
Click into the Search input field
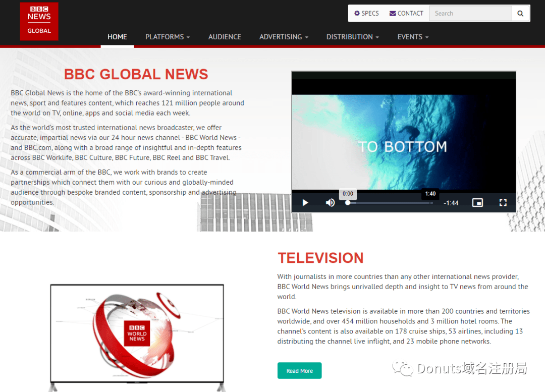[470, 14]
